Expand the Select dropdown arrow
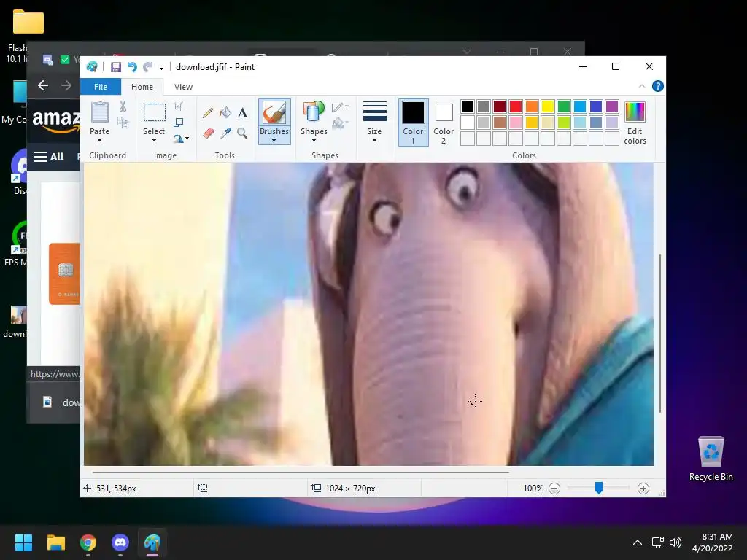The image size is (747, 560). pyautogui.click(x=155, y=141)
